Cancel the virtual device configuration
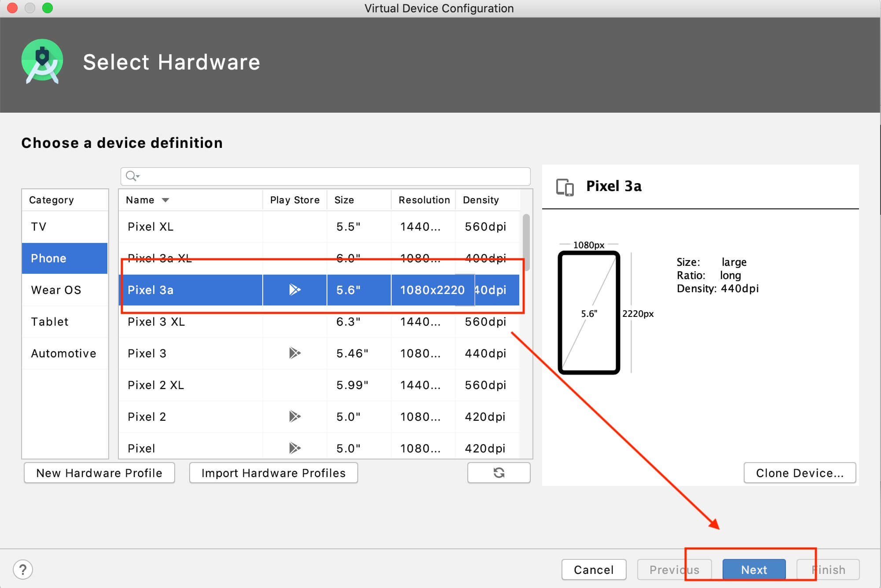 pos(594,570)
